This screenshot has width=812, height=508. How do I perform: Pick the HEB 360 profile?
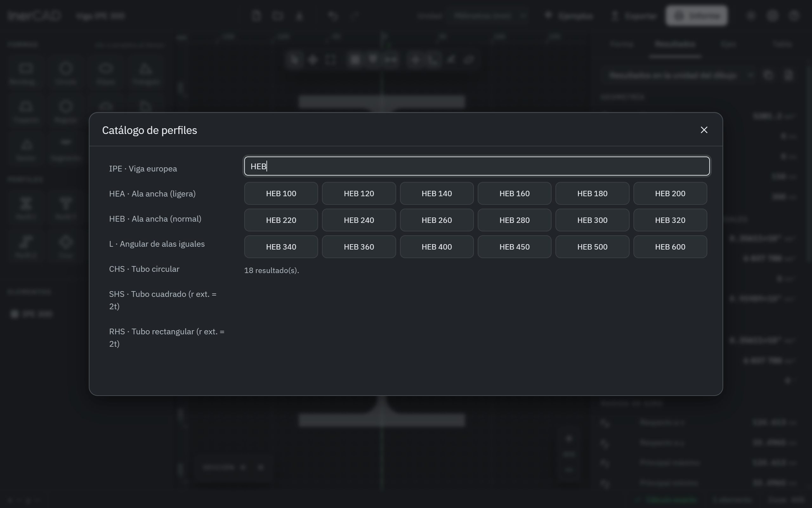coord(359,247)
